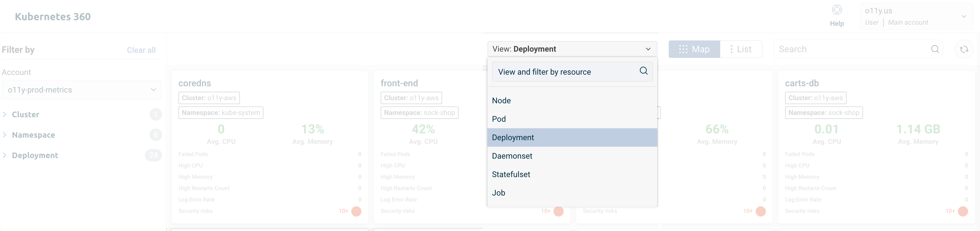Click Log Error Rate on carts-db
The width and height of the screenshot is (980, 231).
point(877,200)
